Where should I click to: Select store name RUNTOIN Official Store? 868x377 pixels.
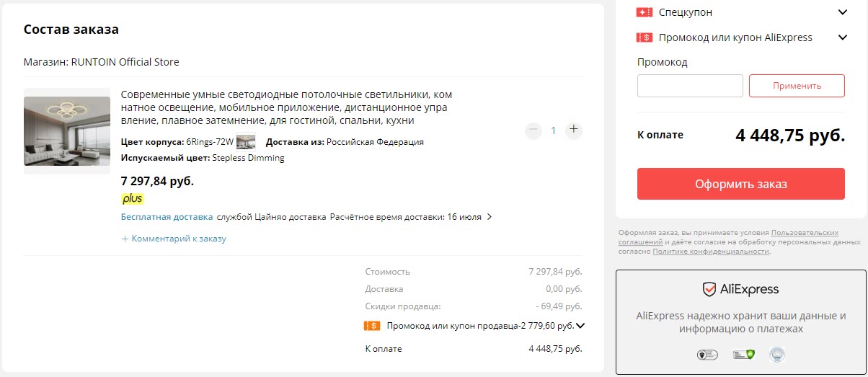pyautogui.click(x=125, y=62)
